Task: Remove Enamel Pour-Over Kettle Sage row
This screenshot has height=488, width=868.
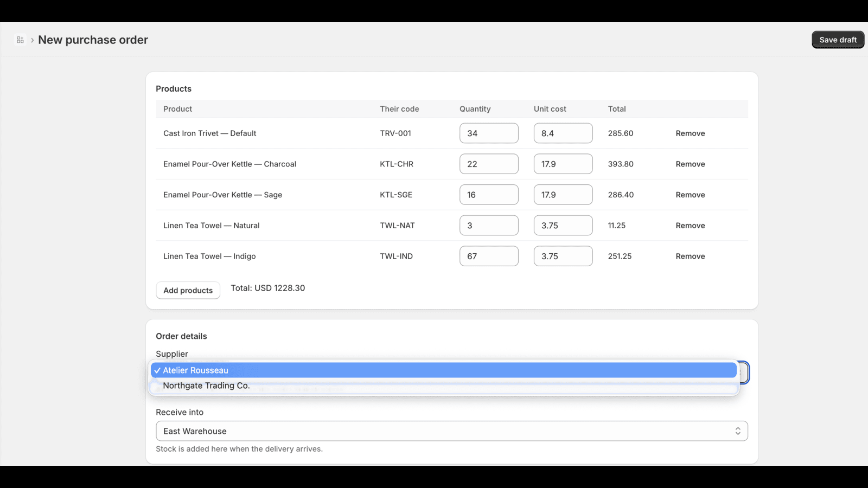Action: click(690, 195)
